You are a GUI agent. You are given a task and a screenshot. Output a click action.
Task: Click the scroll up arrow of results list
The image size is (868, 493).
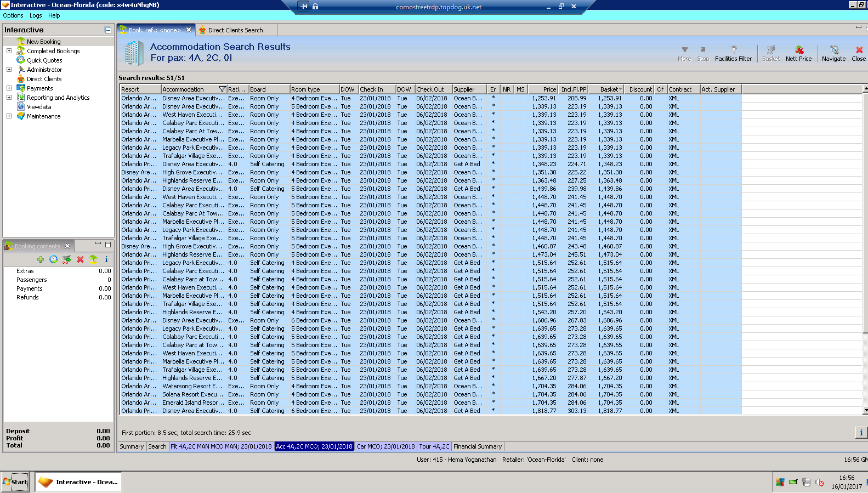865,89
